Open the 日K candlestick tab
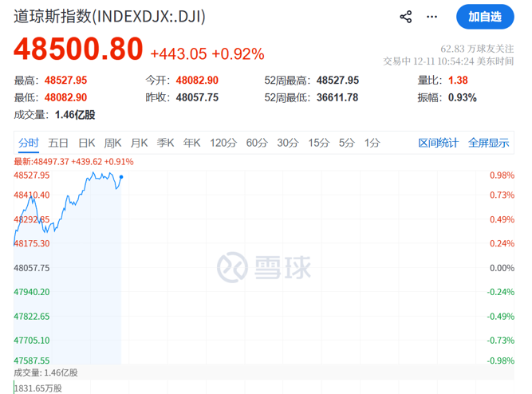 (86, 143)
